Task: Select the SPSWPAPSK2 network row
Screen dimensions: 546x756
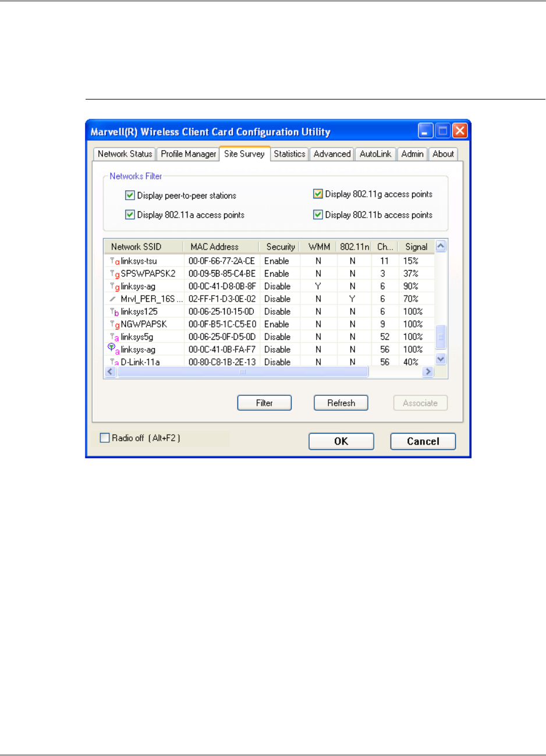Action: click(270, 274)
